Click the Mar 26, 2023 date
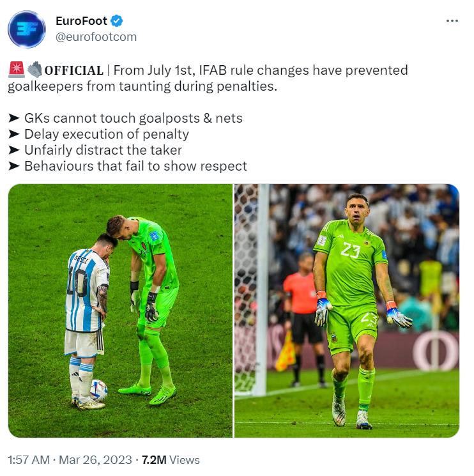Screen dimensions: 474x476 95,459
